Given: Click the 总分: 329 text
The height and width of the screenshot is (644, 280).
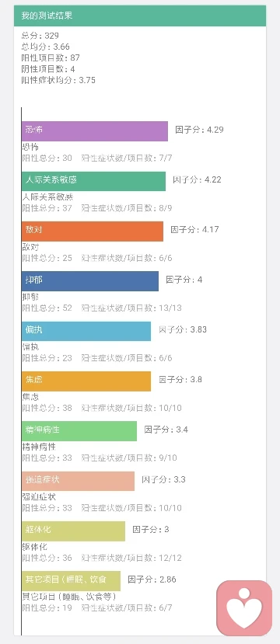Looking at the screenshot, I should (40, 36).
